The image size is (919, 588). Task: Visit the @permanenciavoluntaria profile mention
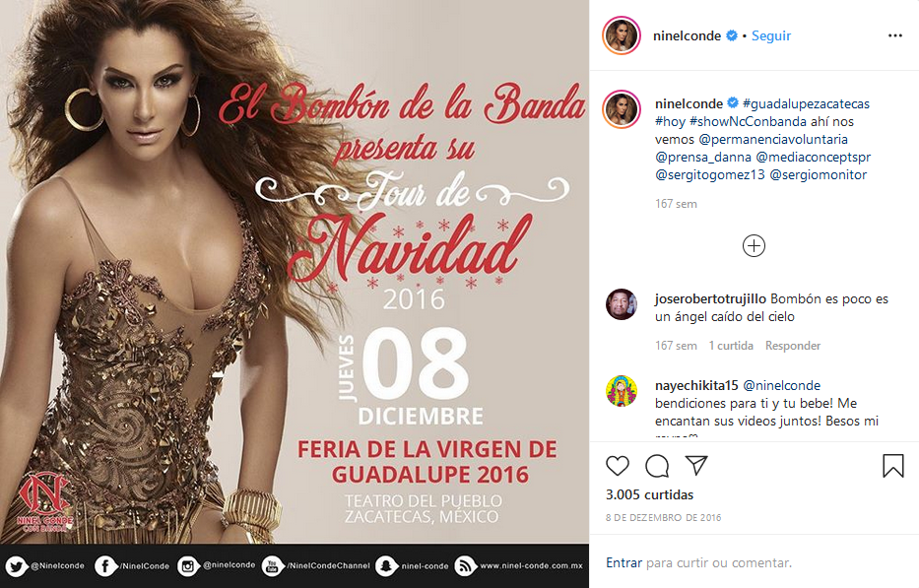[773, 140]
